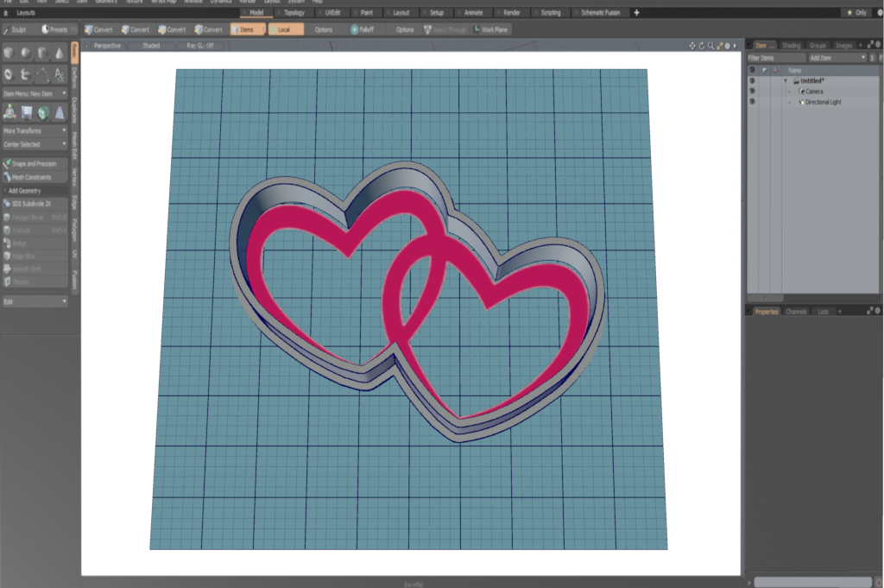The width and height of the screenshot is (884, 588).
Task: Open More Transforms dropdown
Action: point(35,130)
